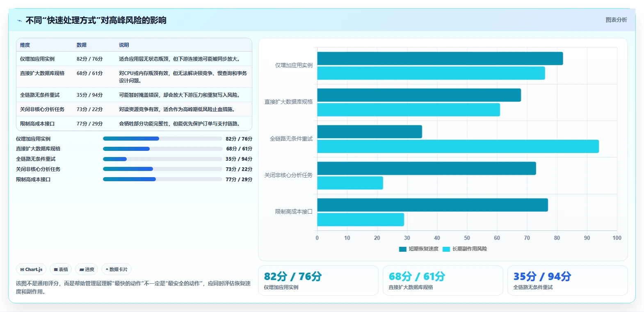Click table value 35分 / 94分
The height and width of the screenshot is (312, 644).
click(x=89, y=95)
